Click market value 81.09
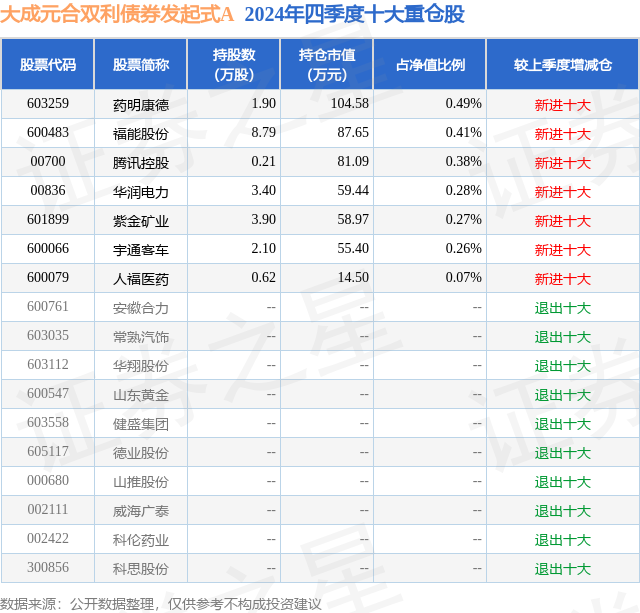This screenshot has height=613, width=640. [353, 162]
